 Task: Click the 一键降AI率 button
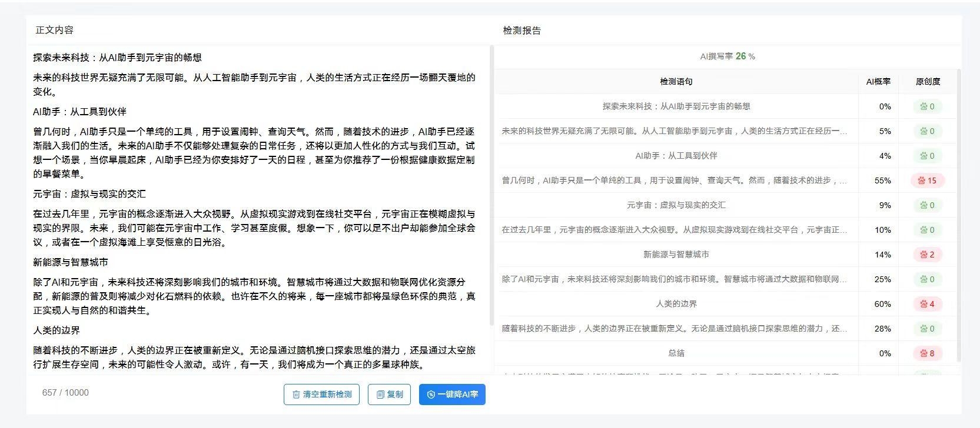pyautogui.click(x=452, y=394)
